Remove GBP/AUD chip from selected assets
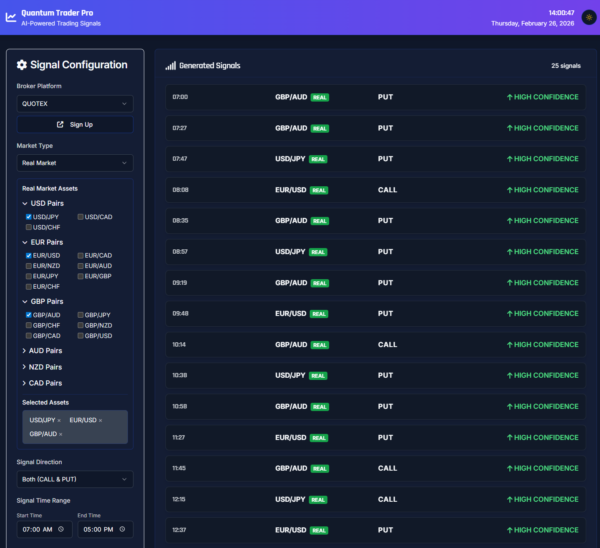600x548 pixels. pos(62,434)
